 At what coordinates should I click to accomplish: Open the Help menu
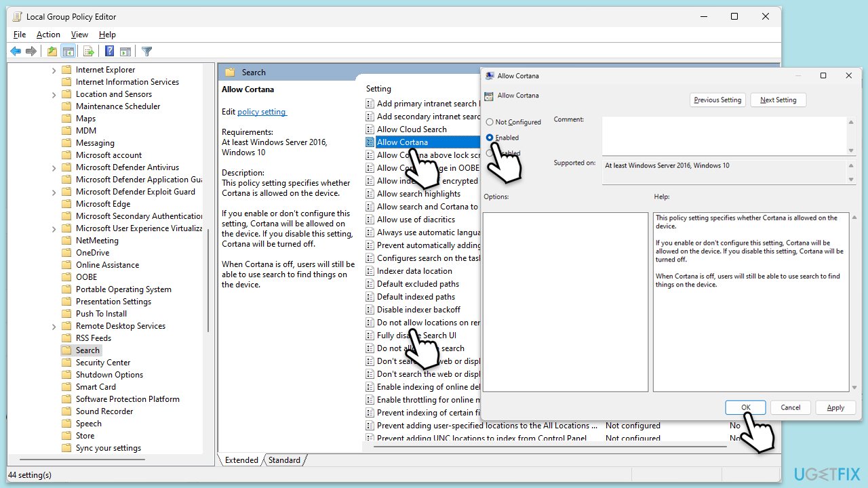[x=107, y=35]
